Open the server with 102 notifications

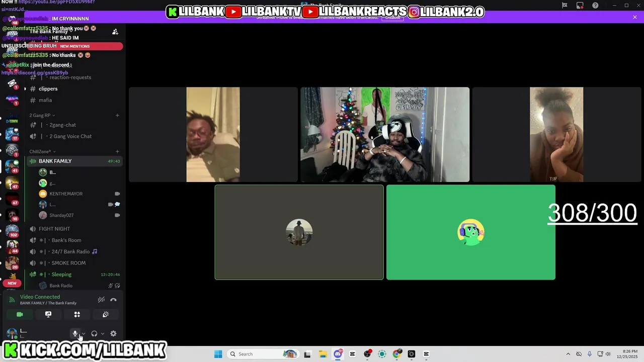[12, 231]
